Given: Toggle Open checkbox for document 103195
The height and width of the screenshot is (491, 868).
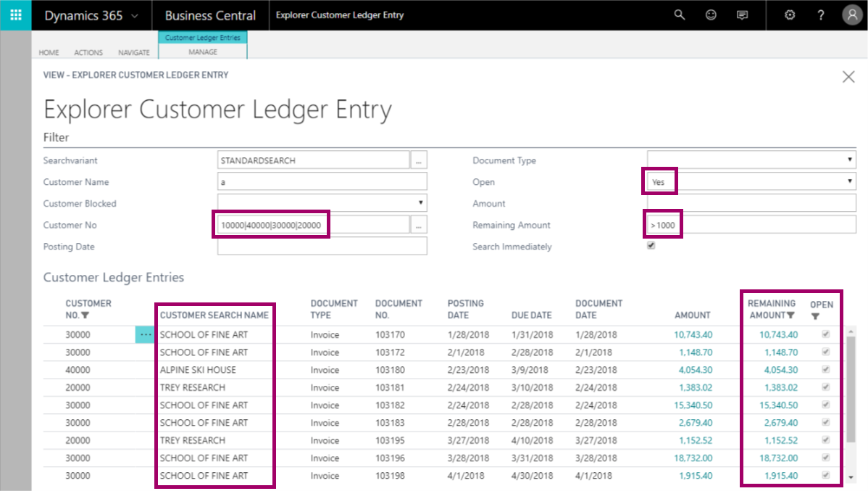Looking at the screenshot, I should pos(826,440).
